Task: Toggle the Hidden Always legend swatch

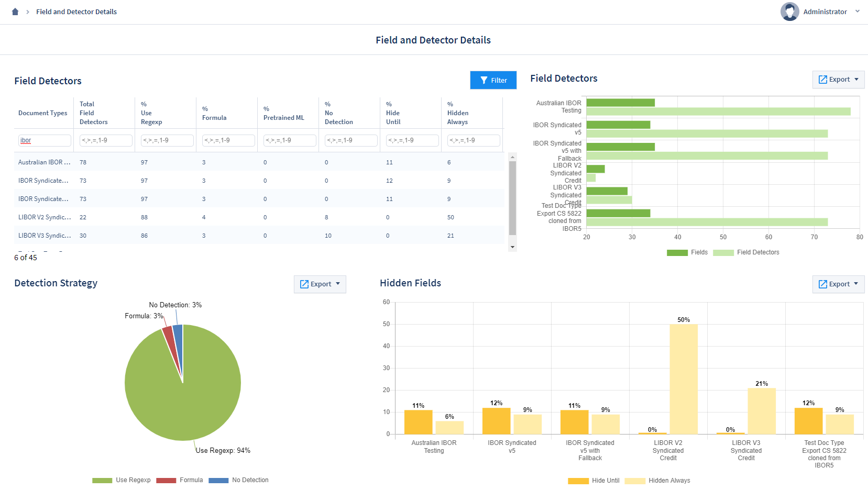Action: pyautogui.click(x=635, y=481)
